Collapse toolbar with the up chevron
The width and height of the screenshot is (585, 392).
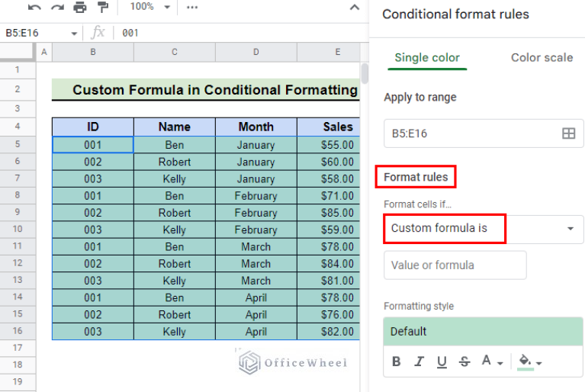pos(354,8)
